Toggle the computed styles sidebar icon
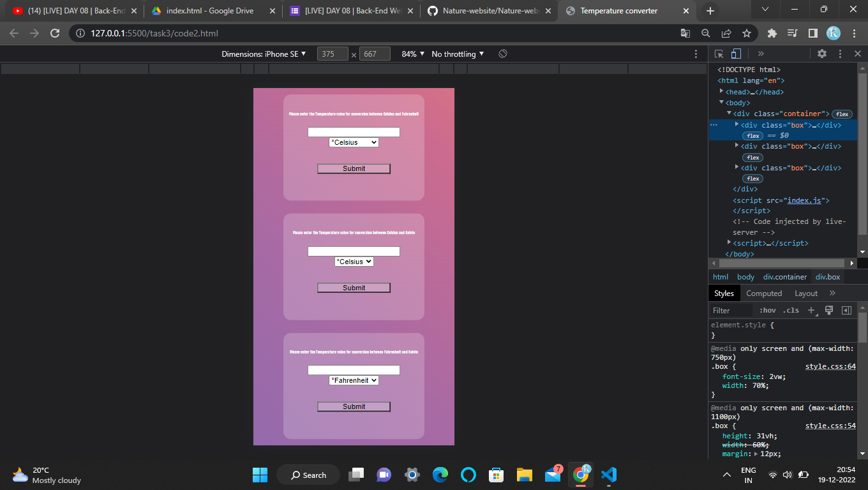The image size is (868, 490). click(846, 310)
